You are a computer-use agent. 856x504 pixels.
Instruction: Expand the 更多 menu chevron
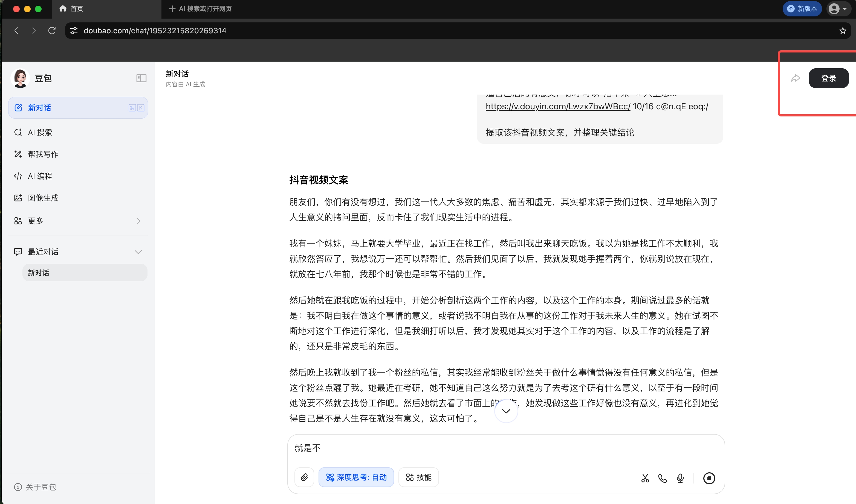pos(138,221)
